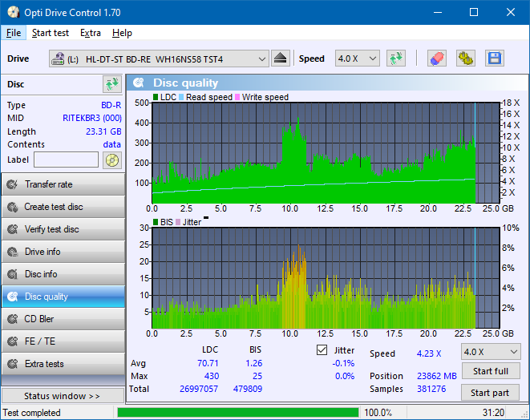Open Create test disc
The image size is (530, 420).
pyautogui.click(x=63, y=207)
